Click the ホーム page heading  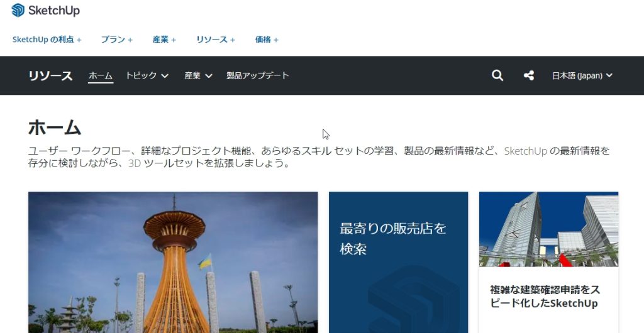(x=55, y=128)
